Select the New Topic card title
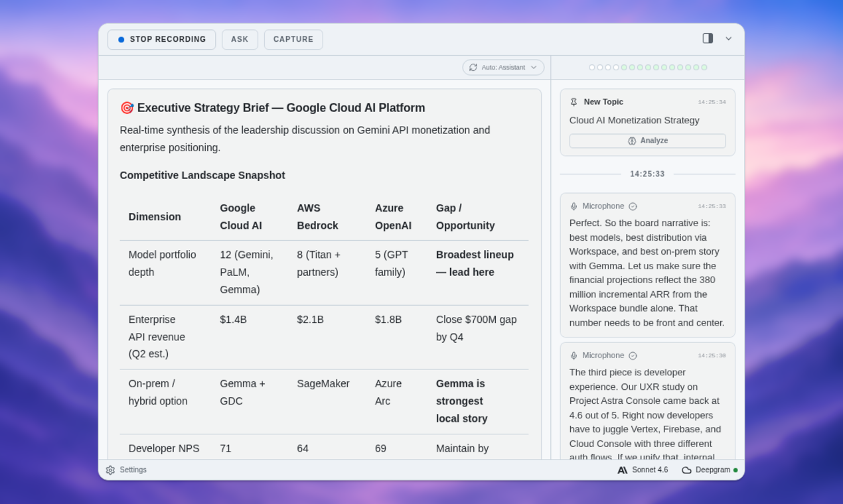 coord(603,102)
